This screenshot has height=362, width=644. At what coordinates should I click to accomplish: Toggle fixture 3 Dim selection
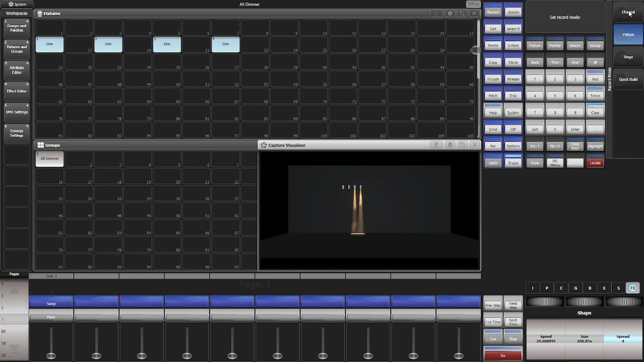tap(167, 44)
